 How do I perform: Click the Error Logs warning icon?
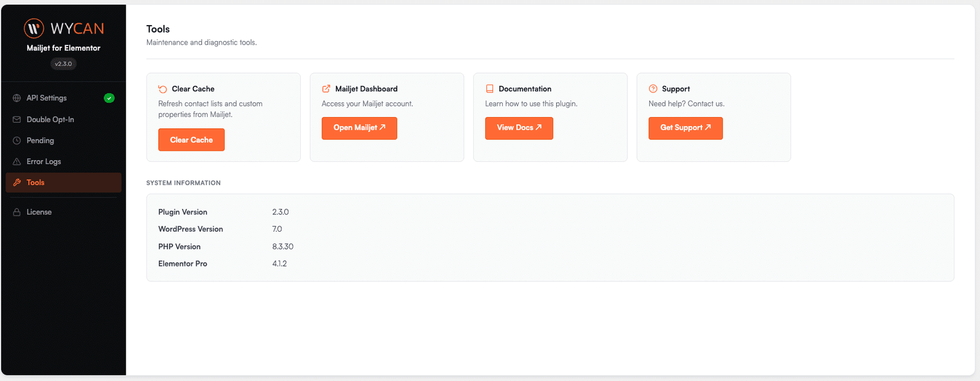17,162
